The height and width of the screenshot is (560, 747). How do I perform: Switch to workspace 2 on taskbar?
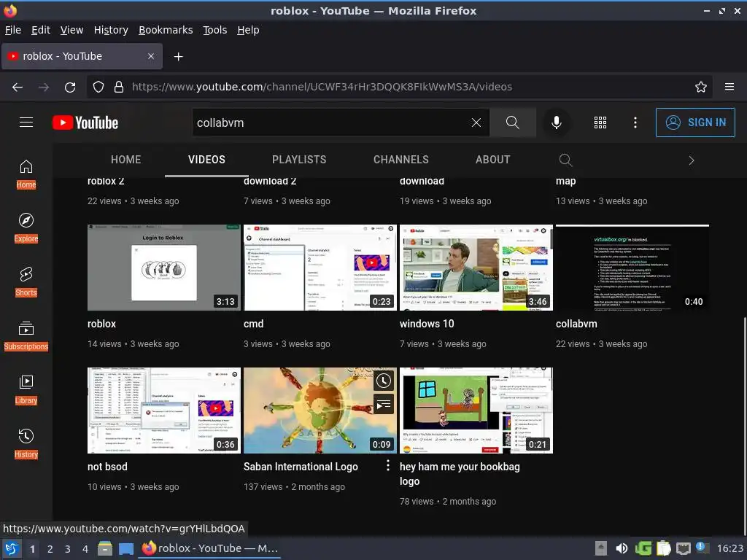click(50, 549)
